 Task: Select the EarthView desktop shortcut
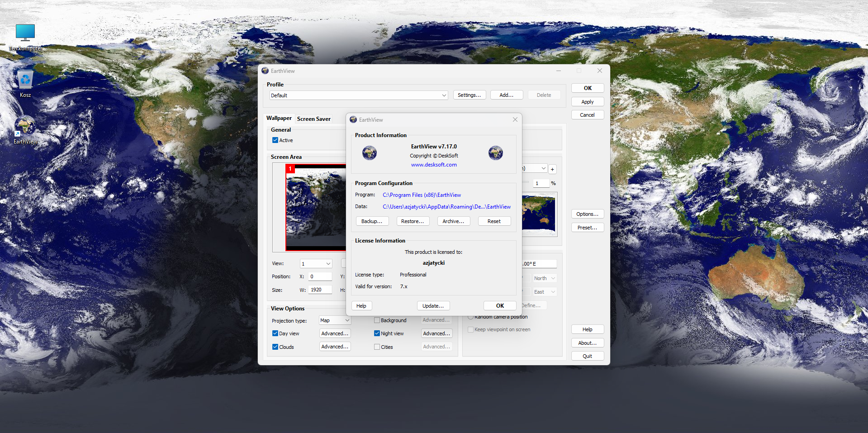pos(25,130)
